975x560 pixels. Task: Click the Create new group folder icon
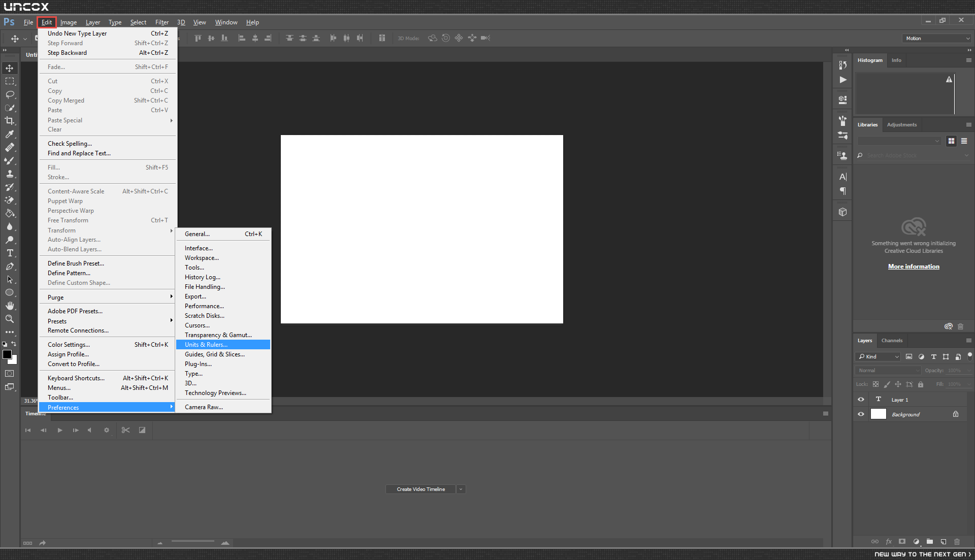coord(930,542)
